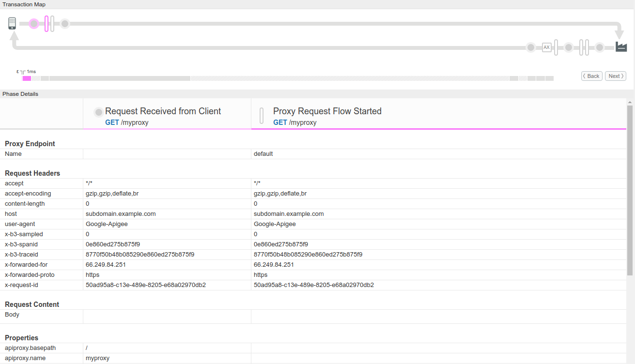Select the pink Request Received from Client circle marker

pos(33,23)
